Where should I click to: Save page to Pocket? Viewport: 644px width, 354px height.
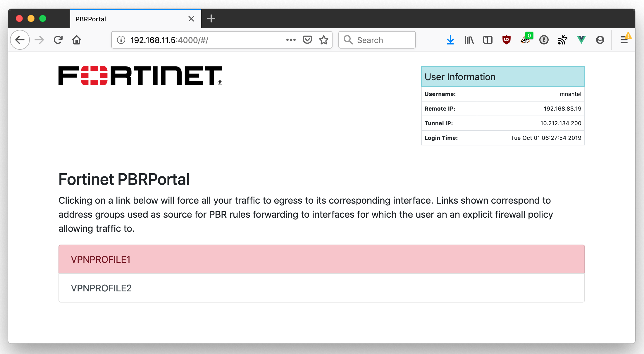tap(307, 40)
